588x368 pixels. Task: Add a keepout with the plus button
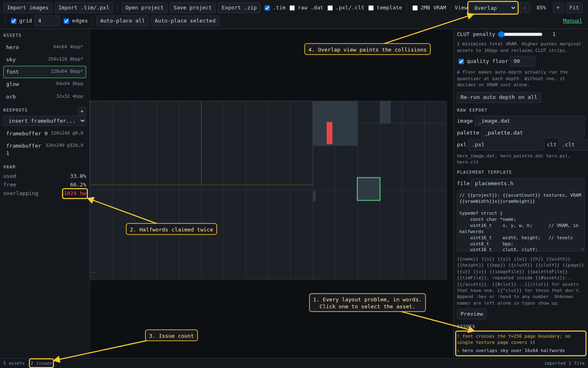pyautogui.click(x=82, y=111)
